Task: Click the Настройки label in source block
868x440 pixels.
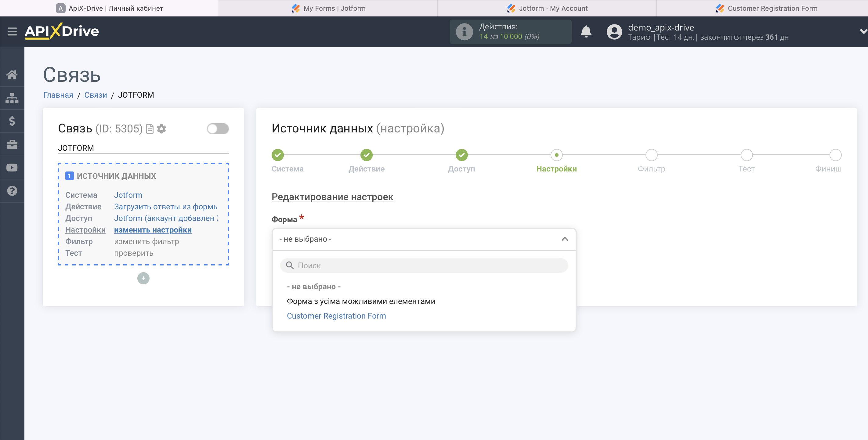Action: (x=85, y=230)
